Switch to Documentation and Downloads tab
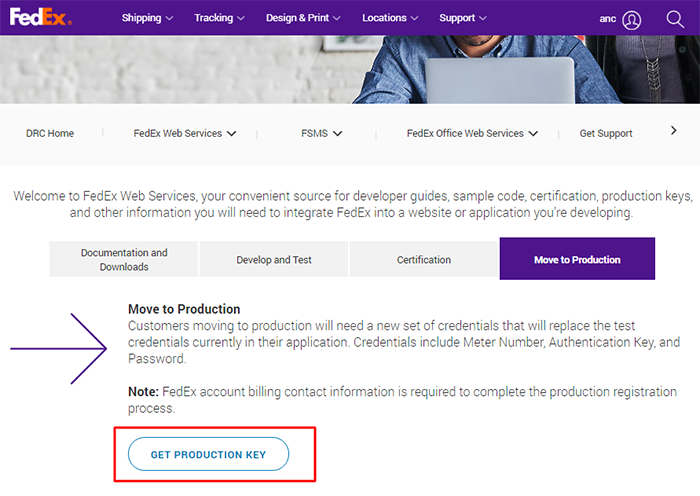The width and height of the screenshot is (700, 496). click(124, 259)
